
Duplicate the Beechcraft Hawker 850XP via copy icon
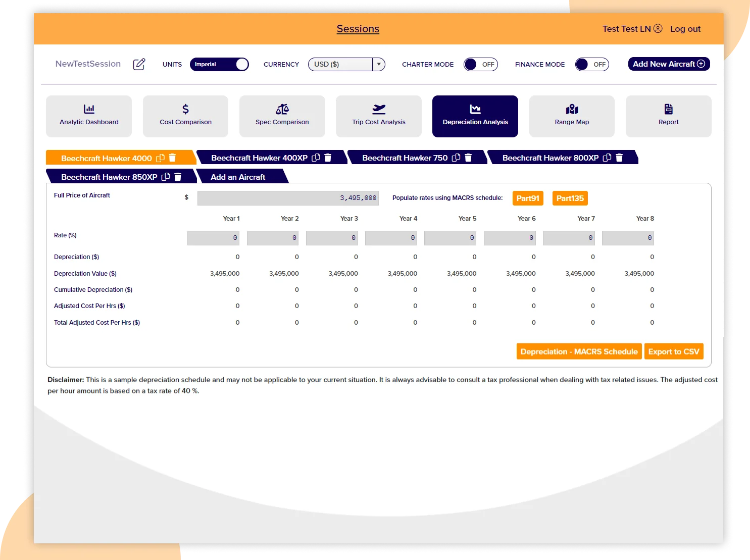tap(166, 177)
